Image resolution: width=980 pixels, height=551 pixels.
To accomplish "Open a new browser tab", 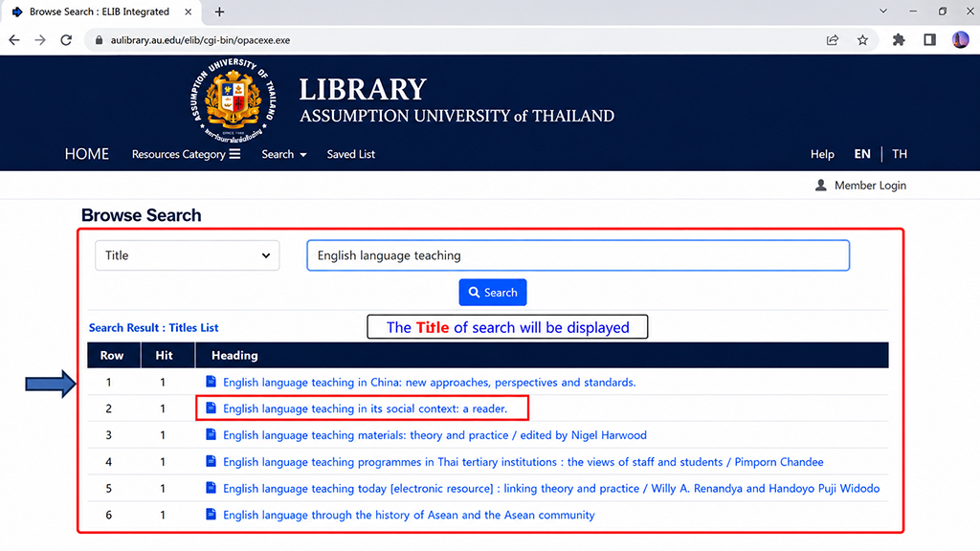I will click(219, 11).
